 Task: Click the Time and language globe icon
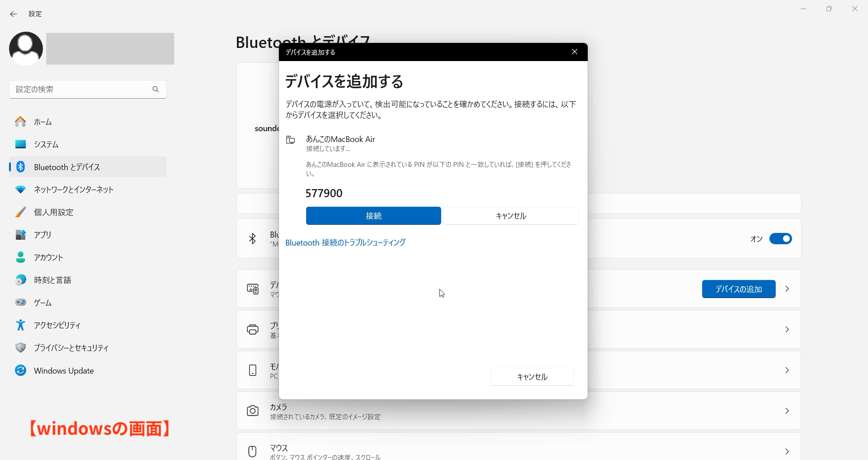pyautogui.click(x=20, y=280)
